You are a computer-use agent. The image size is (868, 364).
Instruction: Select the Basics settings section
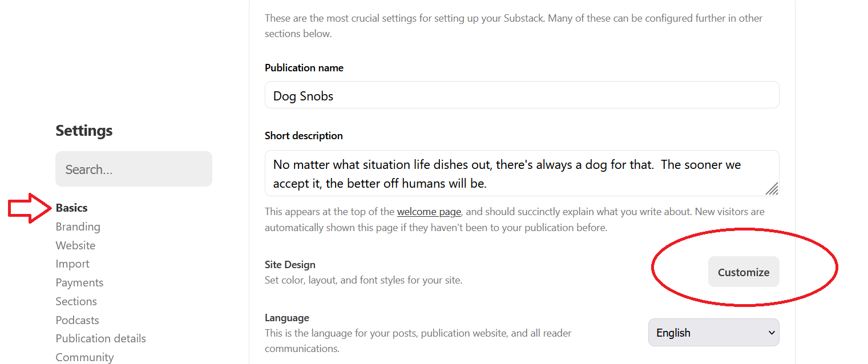(71, 208)
